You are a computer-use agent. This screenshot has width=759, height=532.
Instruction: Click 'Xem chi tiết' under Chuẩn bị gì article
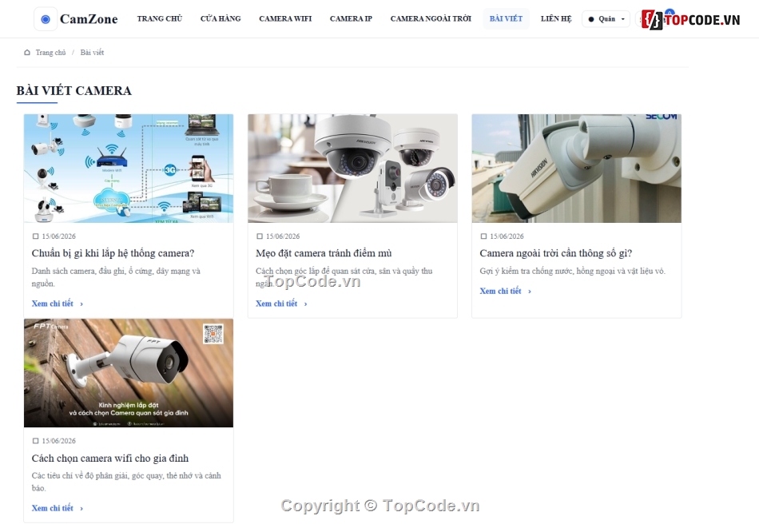52,304
